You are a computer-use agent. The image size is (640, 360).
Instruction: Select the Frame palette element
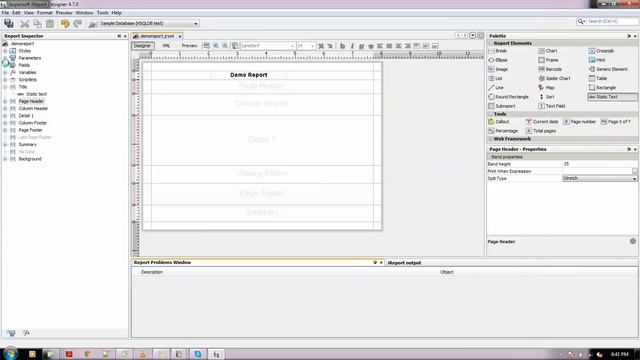[548, 60]
